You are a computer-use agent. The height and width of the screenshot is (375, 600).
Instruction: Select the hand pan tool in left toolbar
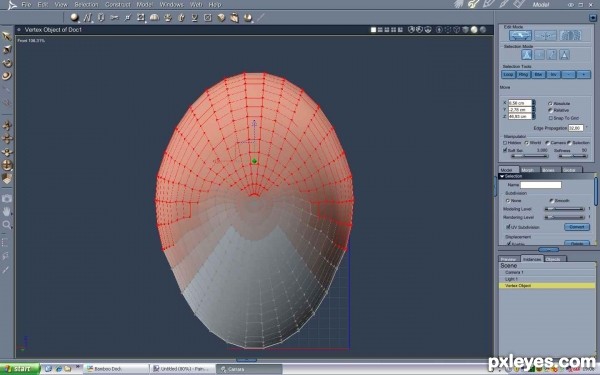coord(7,211)
